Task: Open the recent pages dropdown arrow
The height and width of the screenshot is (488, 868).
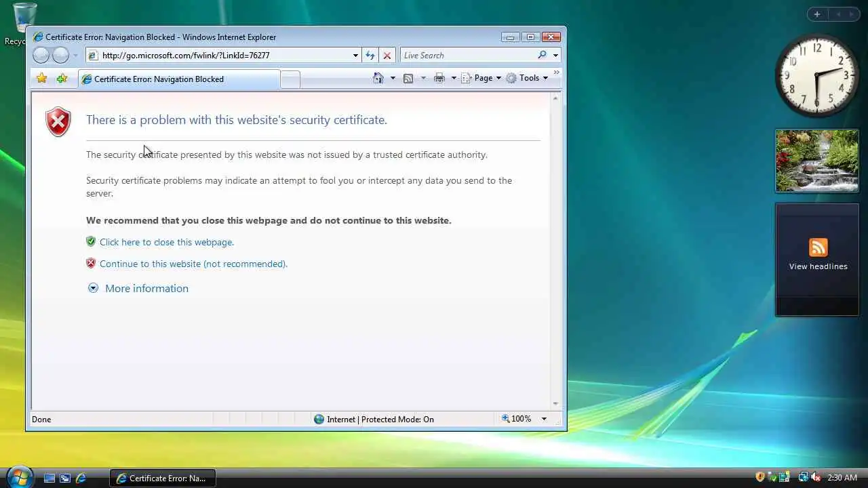Action: [75, 56]
